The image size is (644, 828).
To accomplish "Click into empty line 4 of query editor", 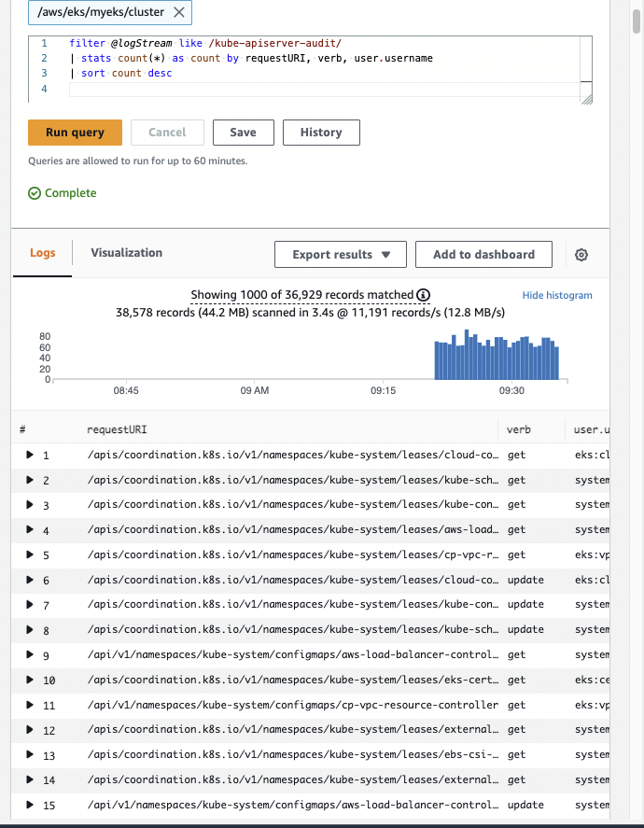I will click(x=324, y=89).
